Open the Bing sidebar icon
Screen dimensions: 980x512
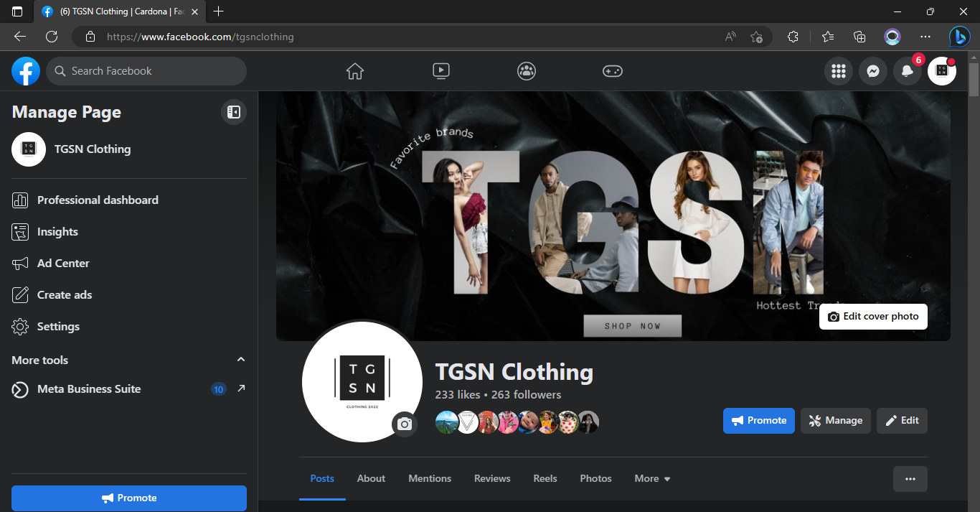960,37
